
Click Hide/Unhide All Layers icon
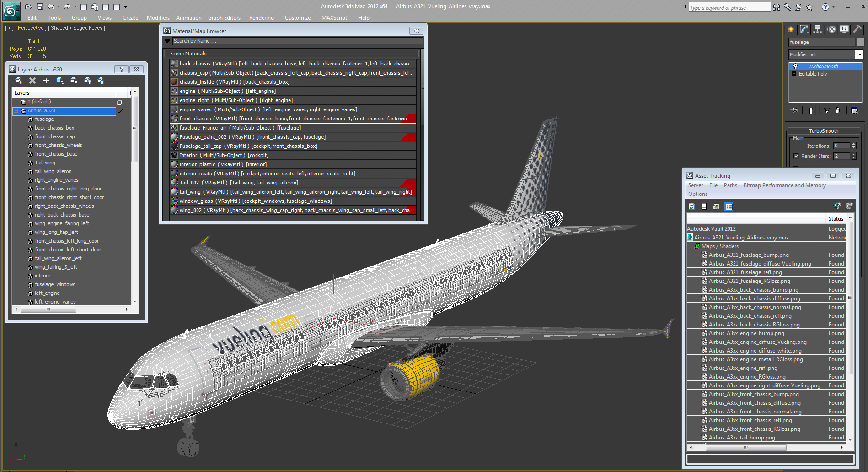[87, 81]
